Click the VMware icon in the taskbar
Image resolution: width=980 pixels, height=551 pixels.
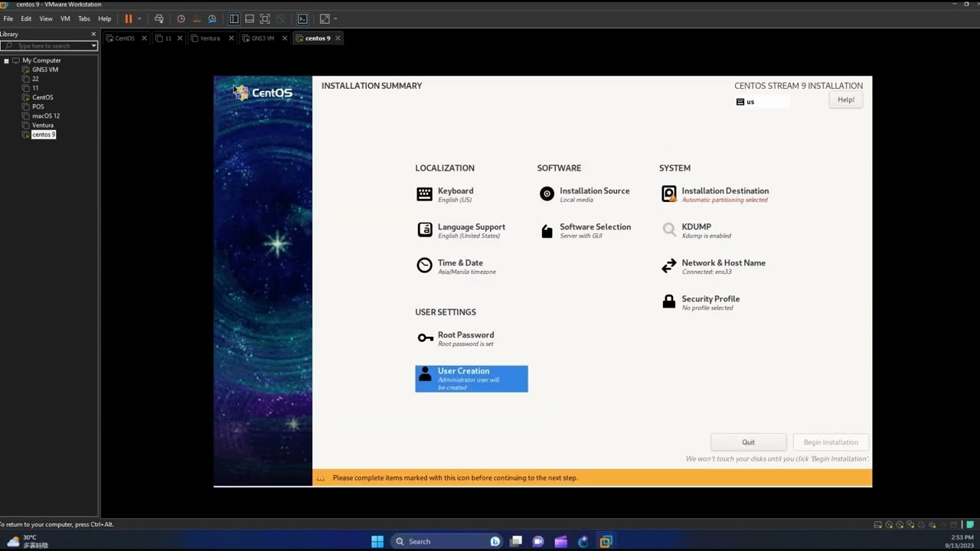606,542
